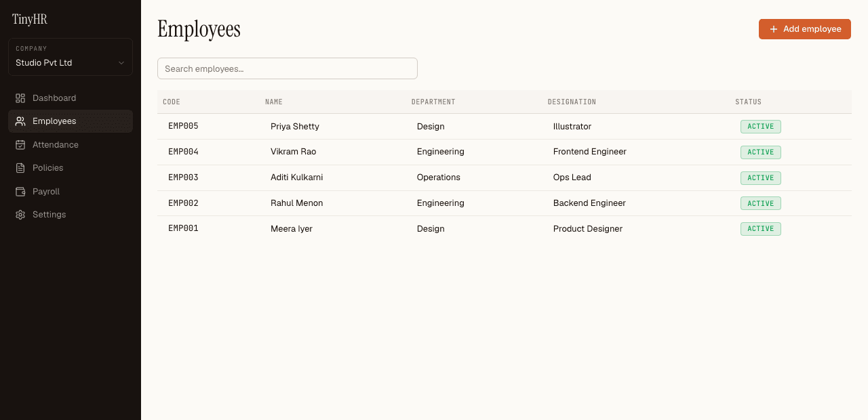Click the DESIGNATION column header

coord(572,102)
